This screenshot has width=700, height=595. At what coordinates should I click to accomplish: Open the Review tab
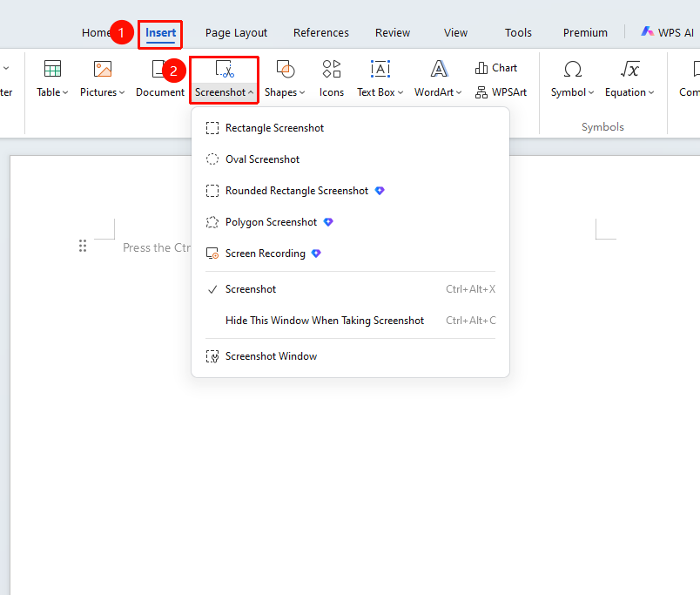click(x=393, y=33)
